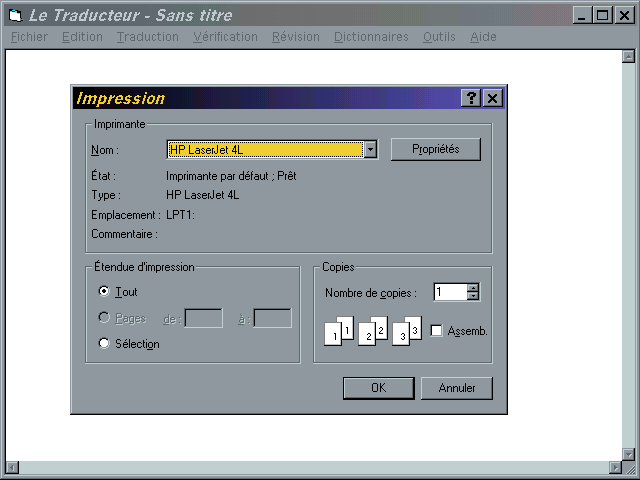
Task: Click the Annuler button
Action: 456,388
